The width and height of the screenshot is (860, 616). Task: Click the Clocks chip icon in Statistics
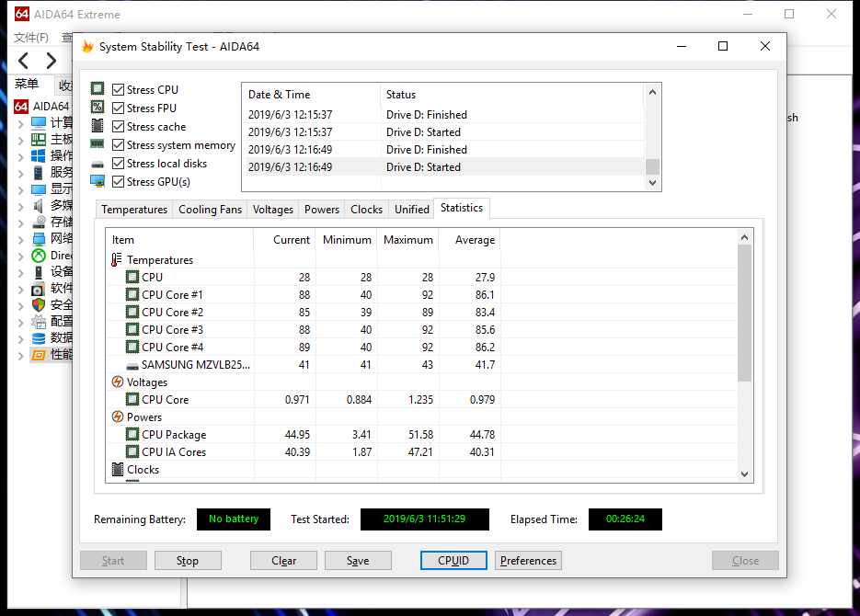[x=118, y=469]
